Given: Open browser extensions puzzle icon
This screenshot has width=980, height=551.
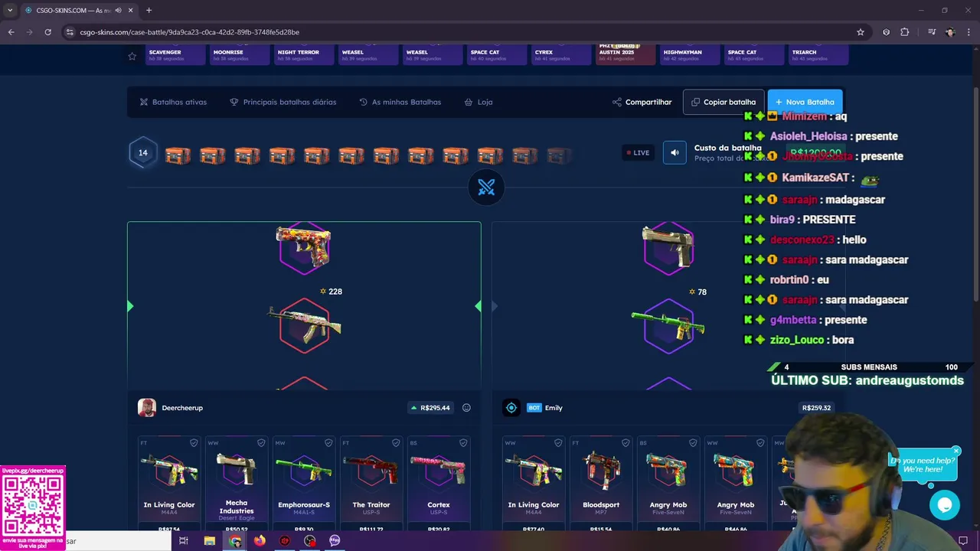Looking at the screenshot, I should click(905, 32).
